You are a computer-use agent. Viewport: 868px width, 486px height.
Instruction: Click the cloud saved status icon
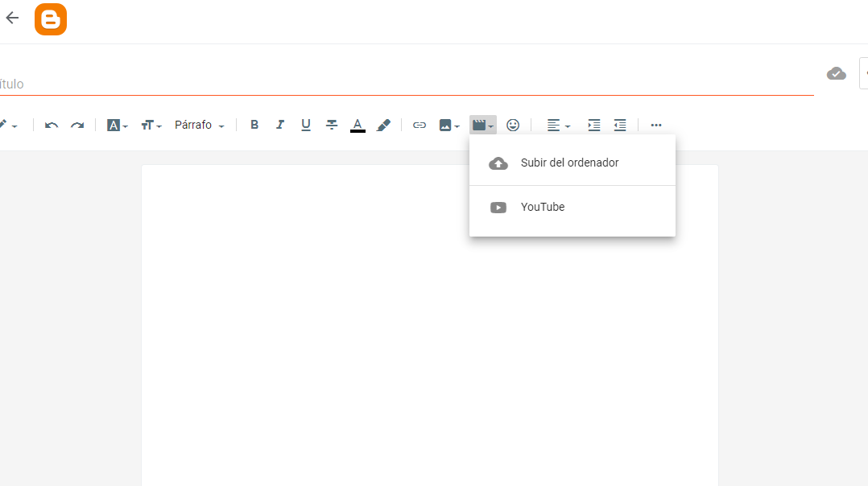click(x=837, y=73)
